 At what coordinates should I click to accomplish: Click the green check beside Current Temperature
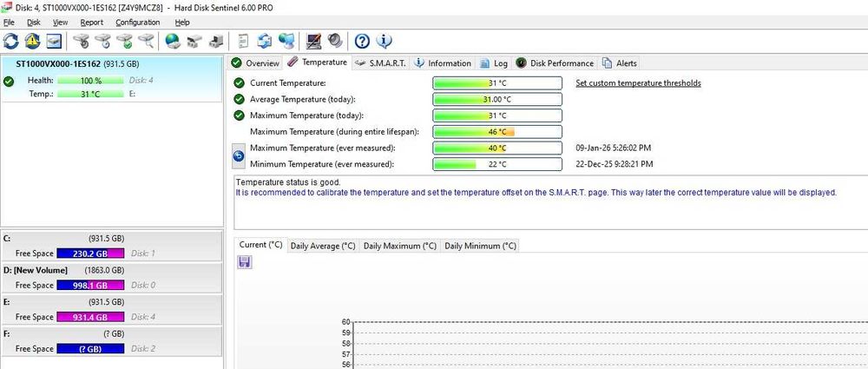(239, 83)
